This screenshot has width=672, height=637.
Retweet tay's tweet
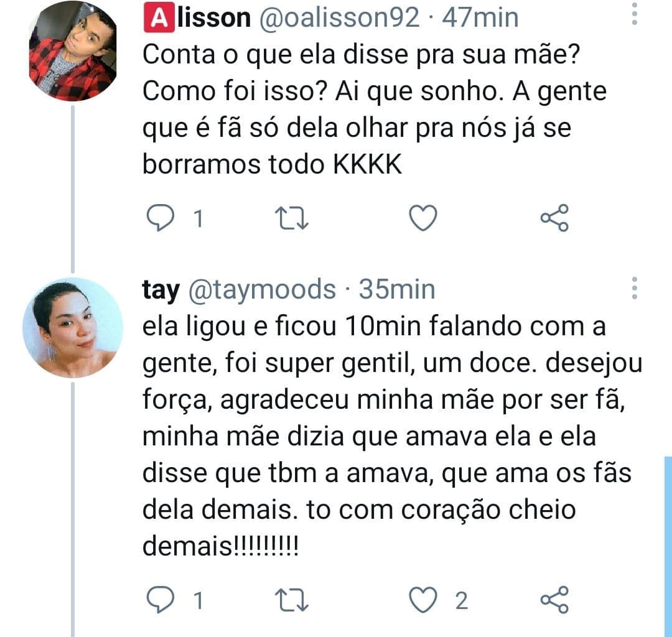(290, 600)
